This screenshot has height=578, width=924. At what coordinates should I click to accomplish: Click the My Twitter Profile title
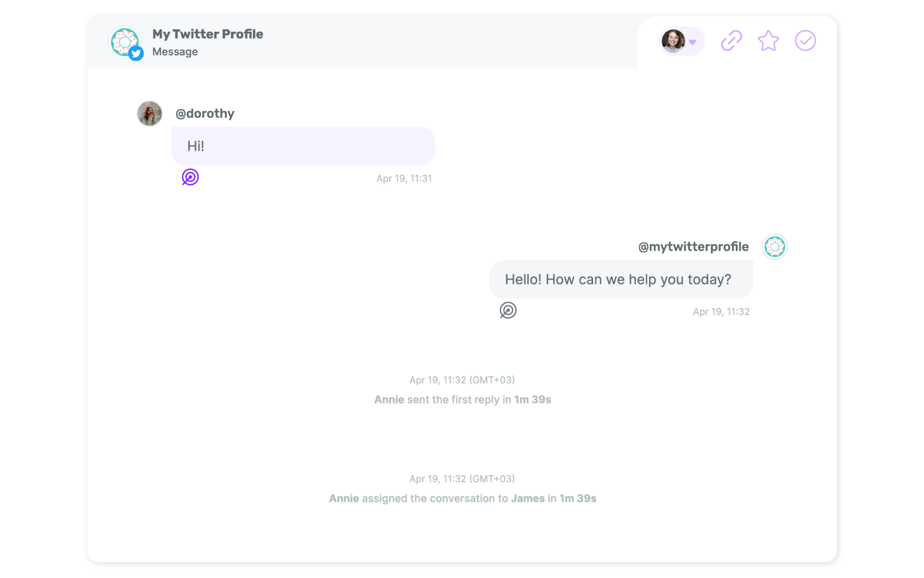click(208, 34)
